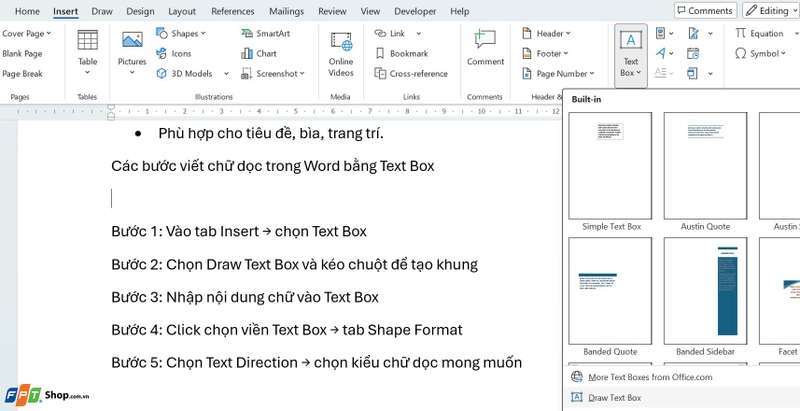Click the Comments button
The image size is (800, 411).
(706, 11)
